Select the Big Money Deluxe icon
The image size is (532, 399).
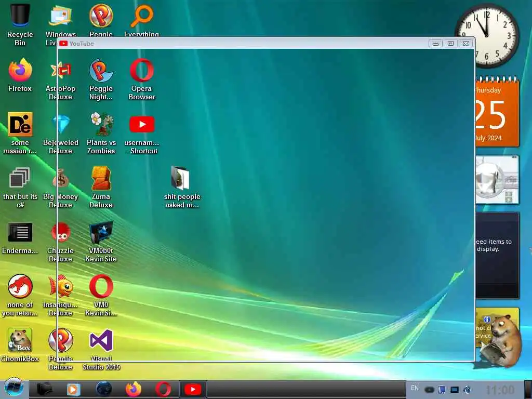(61, 179)
